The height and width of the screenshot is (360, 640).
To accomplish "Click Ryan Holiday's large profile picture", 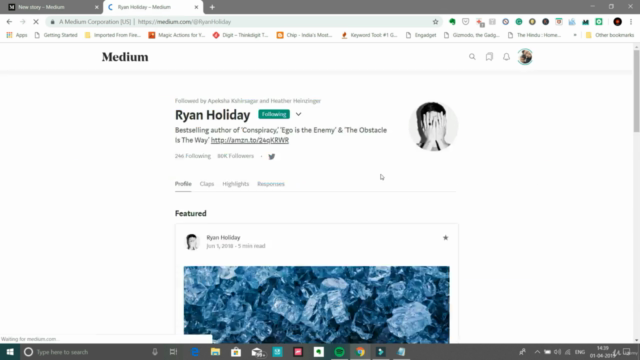I will click(x=433, y=126).
